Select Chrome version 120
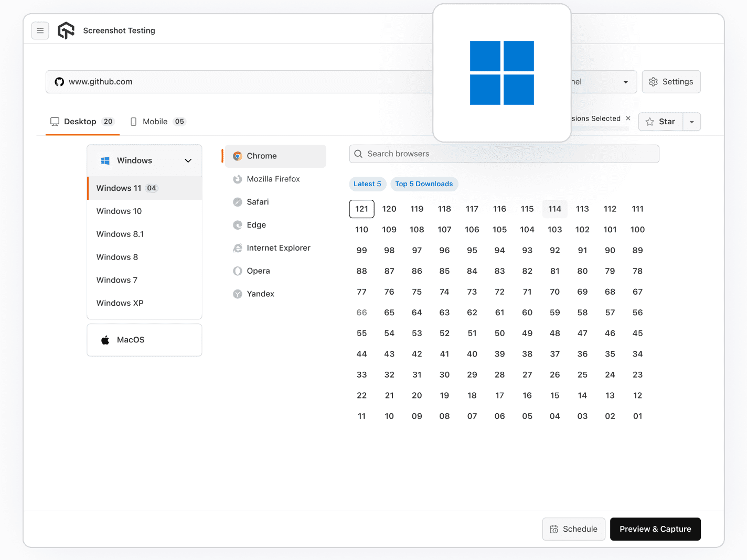 [389, 209]
